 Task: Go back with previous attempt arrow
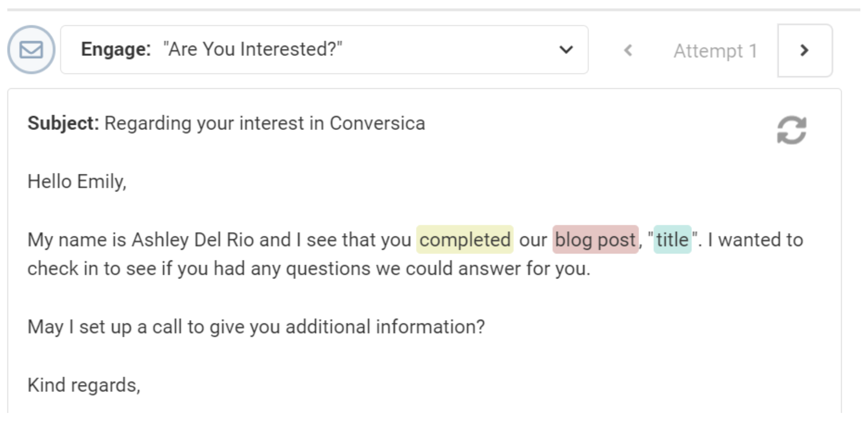[x=628, y=51]
